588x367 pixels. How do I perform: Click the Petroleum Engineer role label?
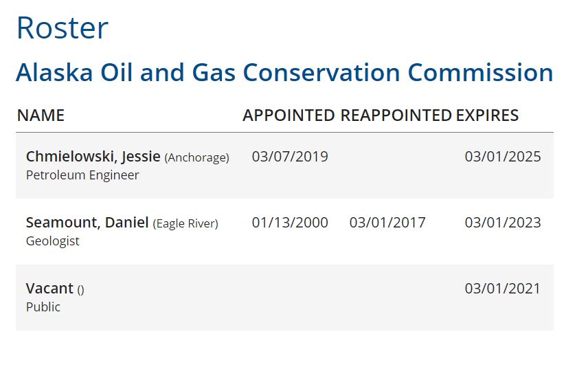(x=82, y=175)
